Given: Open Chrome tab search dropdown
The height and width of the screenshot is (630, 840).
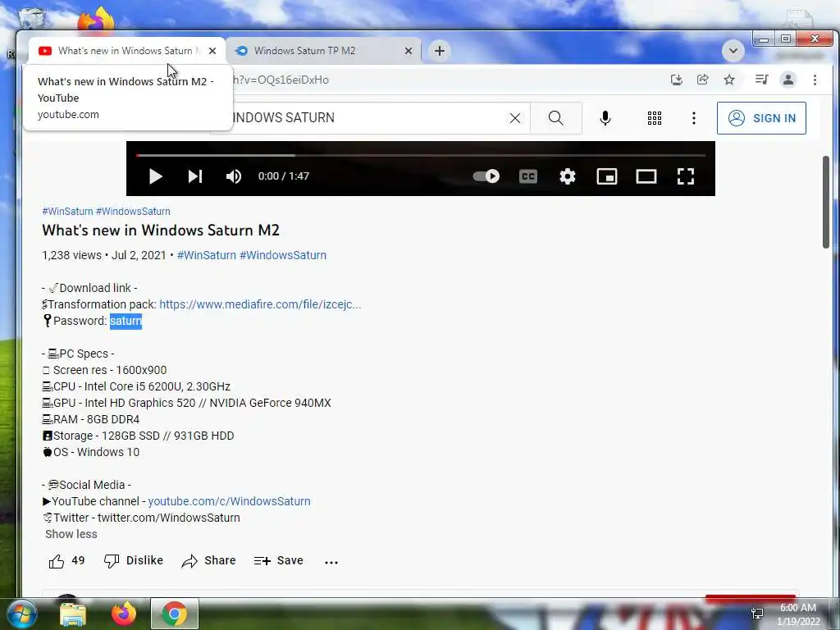Looking at the screenshot, I should [733, 51].
